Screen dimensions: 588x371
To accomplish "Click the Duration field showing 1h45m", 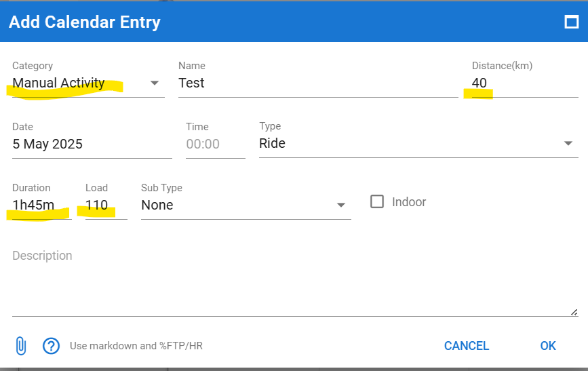I will [41, 205].
